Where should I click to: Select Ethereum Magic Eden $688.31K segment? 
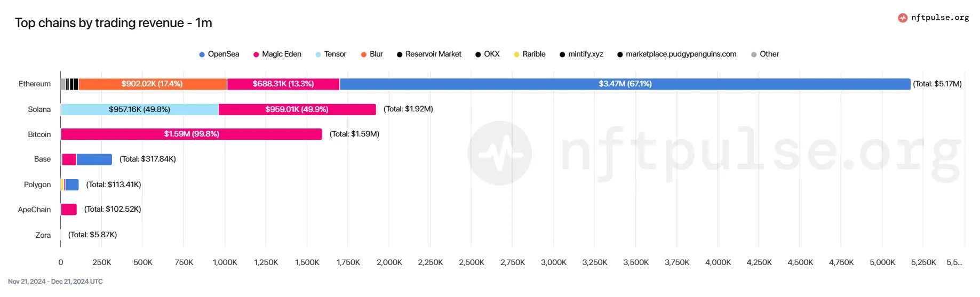click(x=283, y=84)
